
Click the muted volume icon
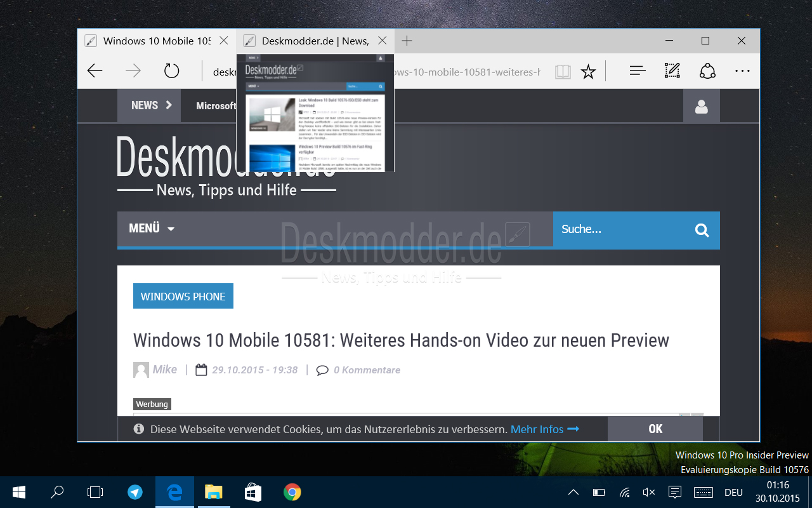648,492
